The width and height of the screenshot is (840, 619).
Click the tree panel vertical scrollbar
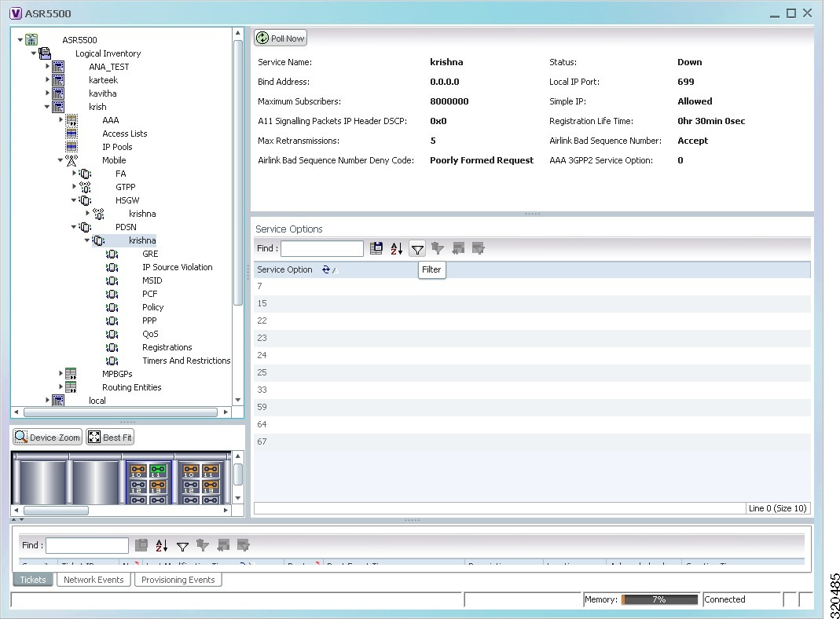[238, 172]
